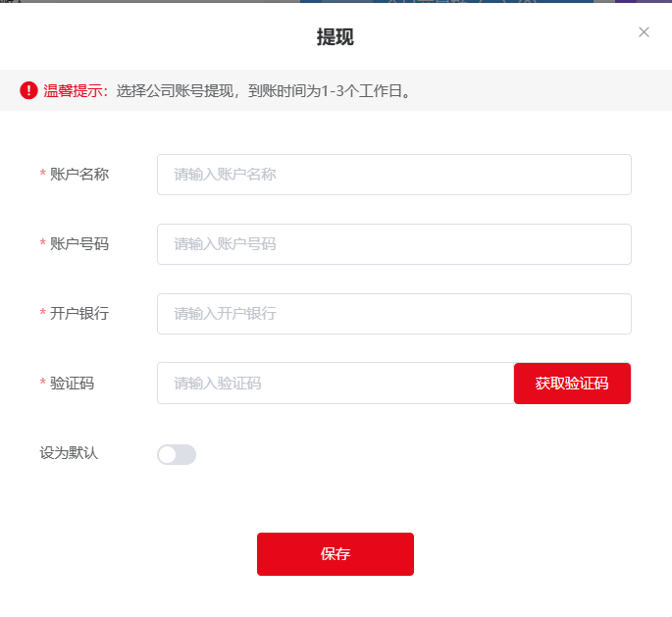Click the 账户号码 field label
This screenshot has width=672, height=617.
tap(79, 244)
